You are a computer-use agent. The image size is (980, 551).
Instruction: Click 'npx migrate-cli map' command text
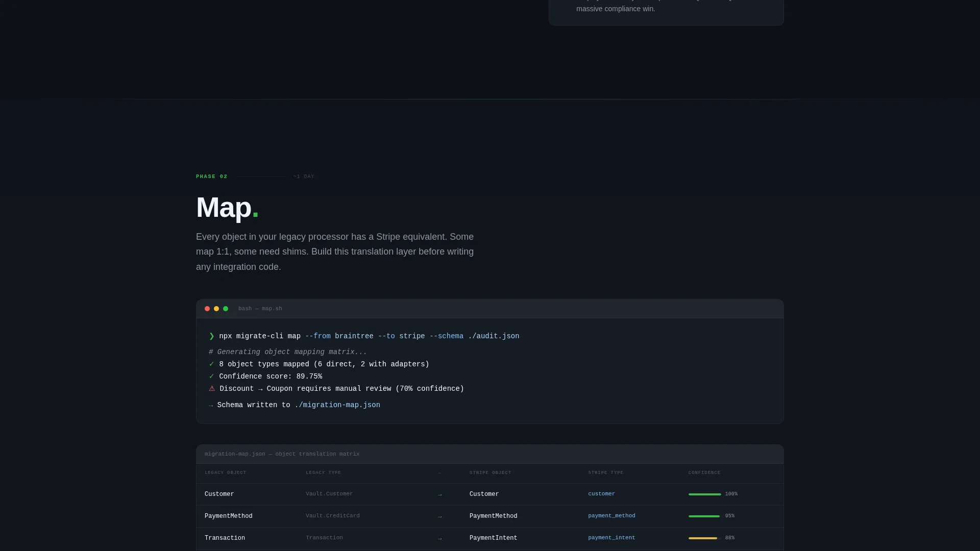260,336
